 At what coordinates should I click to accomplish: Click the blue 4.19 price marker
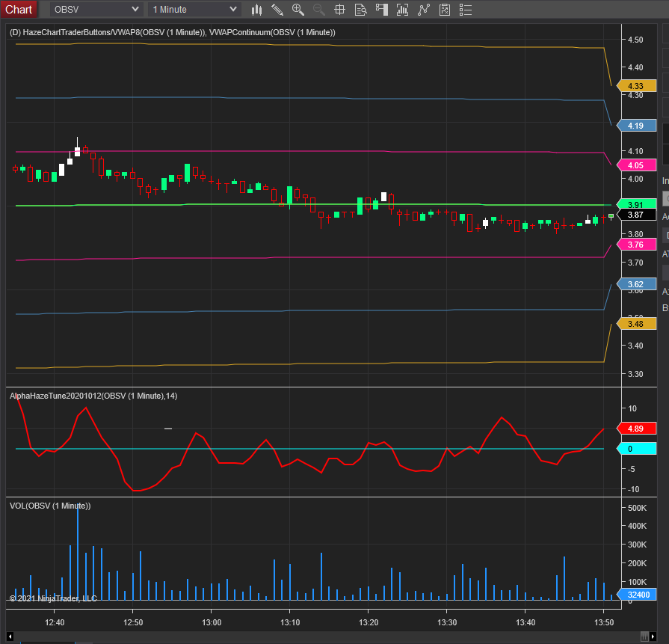636,126
